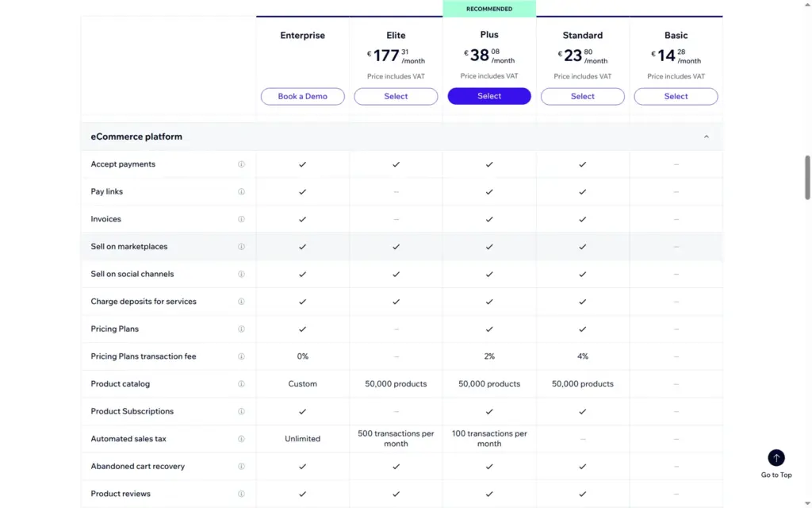Click the Sell on marketplaces label
This screenshot has height=508, width=812.
point(129,247)
